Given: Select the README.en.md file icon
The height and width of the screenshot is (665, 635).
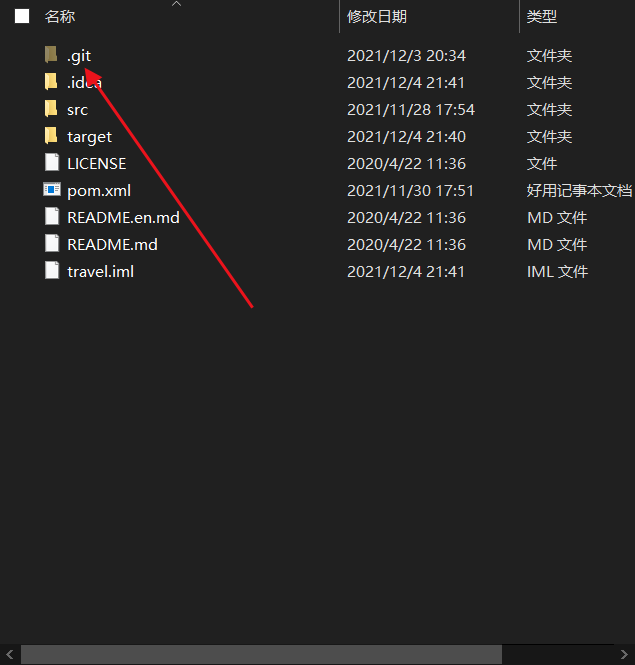Looking at the screenshot, I should click(52, 217).
